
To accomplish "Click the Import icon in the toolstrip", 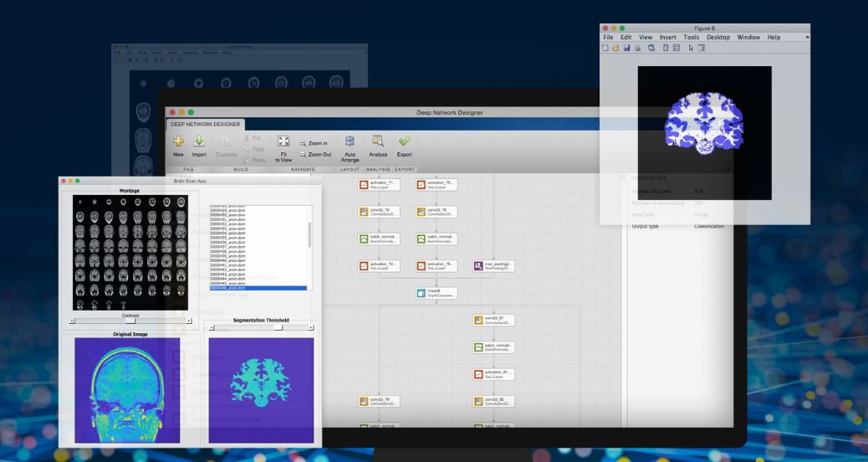I will click(199, 142).
